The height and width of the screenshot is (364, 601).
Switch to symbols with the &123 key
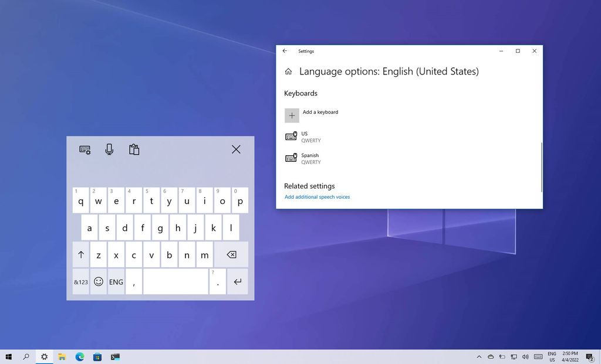point(80,282)
